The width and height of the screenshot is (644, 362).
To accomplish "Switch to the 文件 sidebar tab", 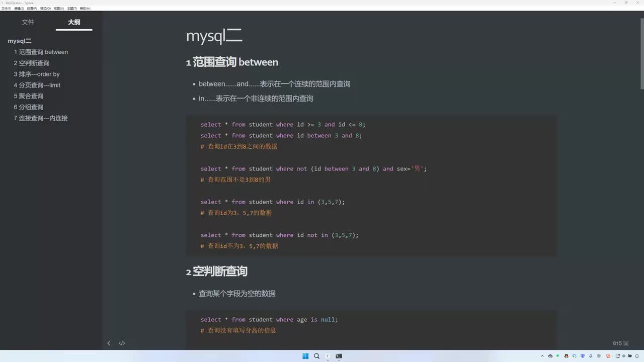I will pos(28,22).
